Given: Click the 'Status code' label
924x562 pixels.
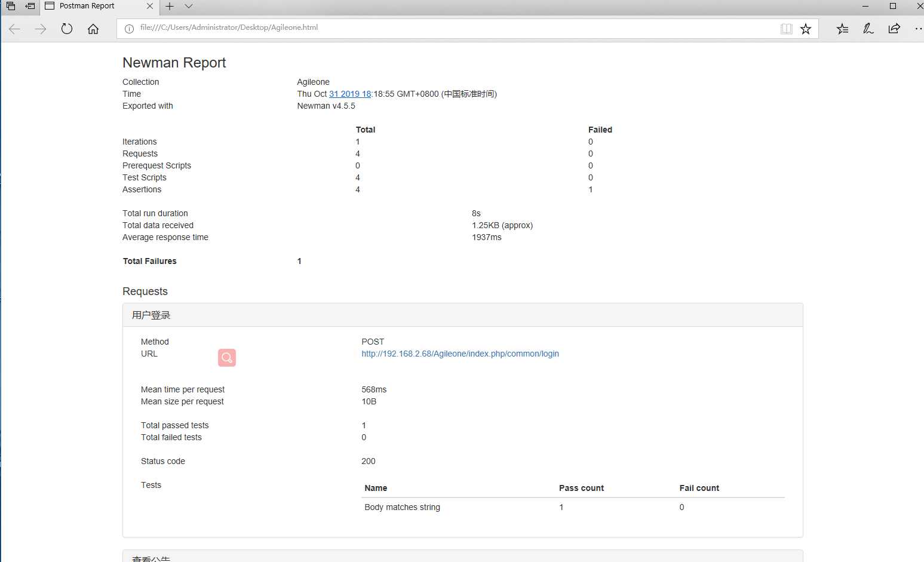Looking at the screenshot, I should click(x=163, y=461).
